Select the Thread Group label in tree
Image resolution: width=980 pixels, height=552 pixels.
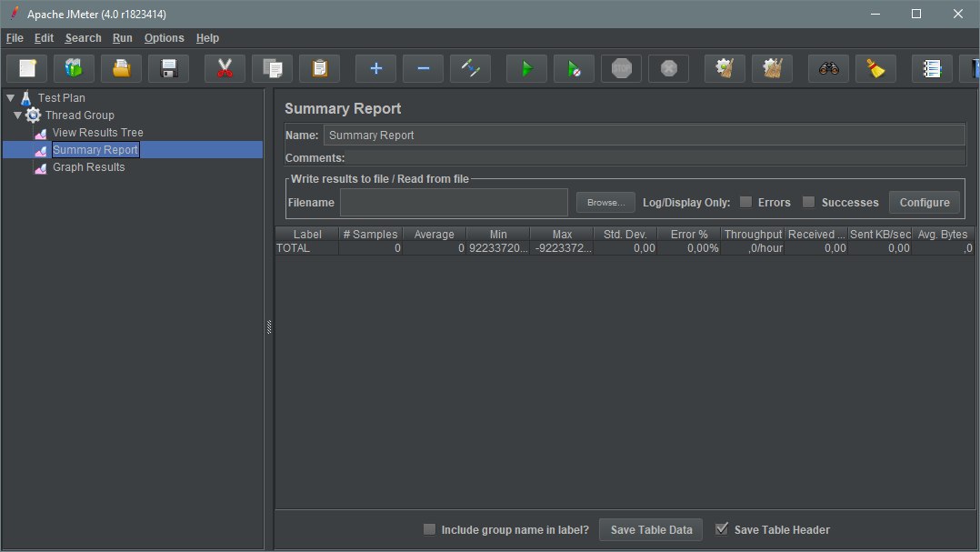pos(79,115)
